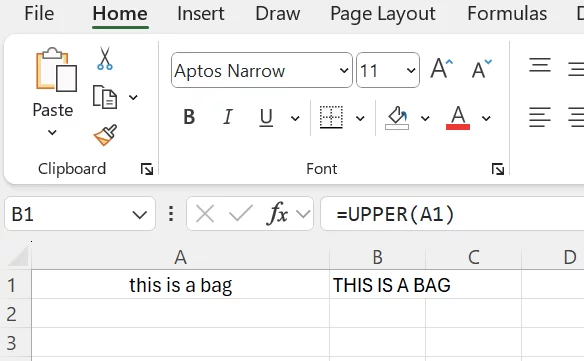Cancel formula entry with X icon
584x361 pixels.
205,214
